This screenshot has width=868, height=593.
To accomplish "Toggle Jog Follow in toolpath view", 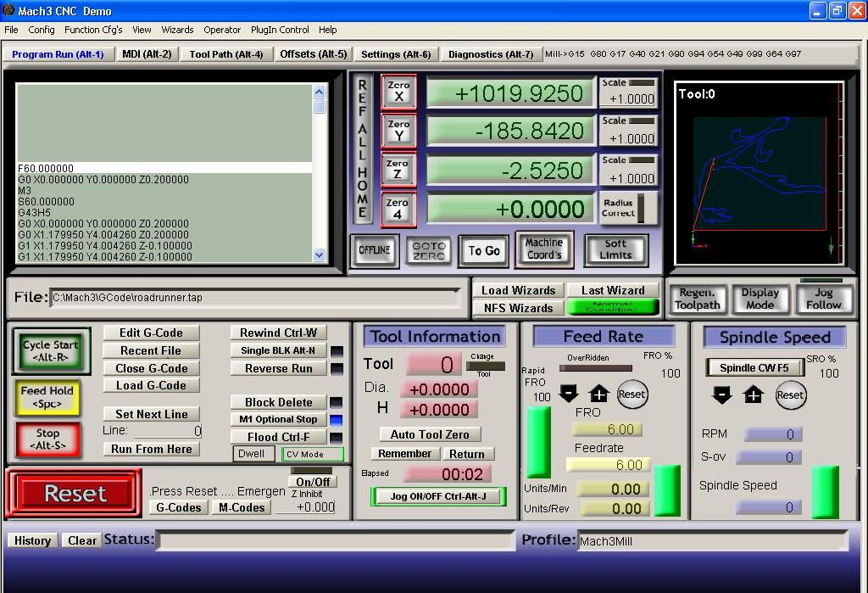I will 823,299.
